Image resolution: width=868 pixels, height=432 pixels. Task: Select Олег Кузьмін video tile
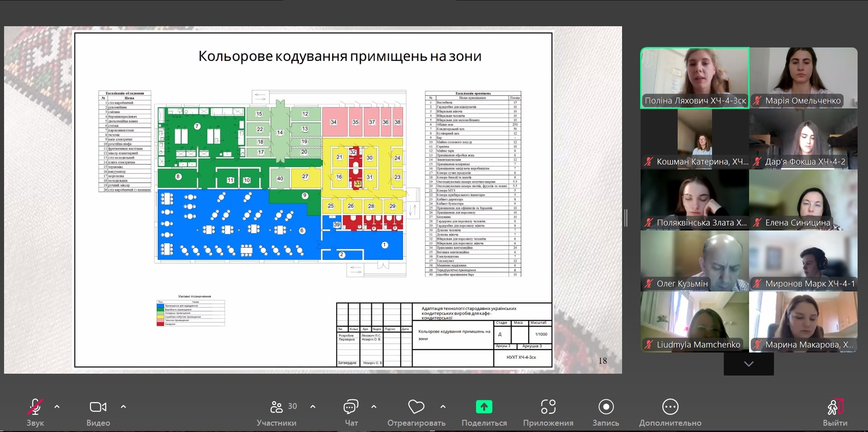point(695,261)
